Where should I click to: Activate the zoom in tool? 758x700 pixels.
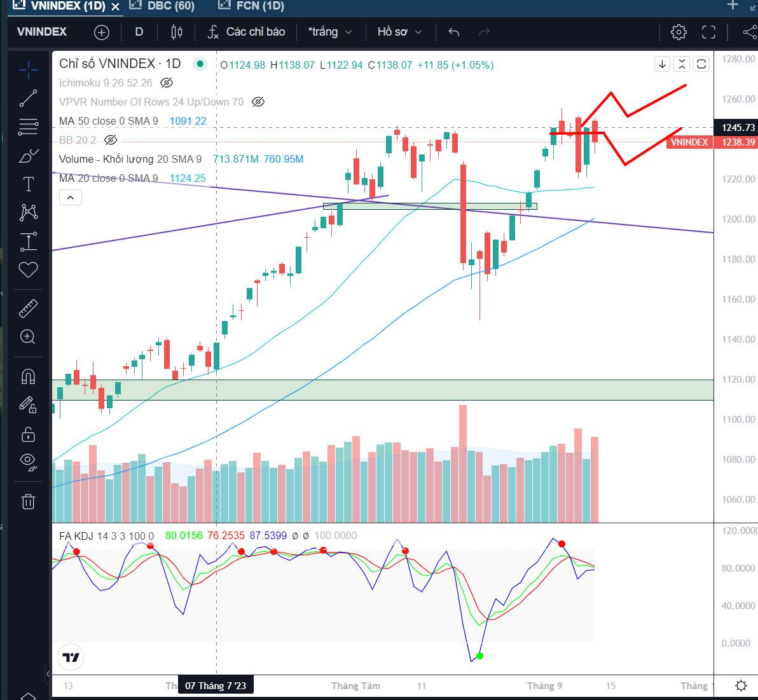pos(28,337)
